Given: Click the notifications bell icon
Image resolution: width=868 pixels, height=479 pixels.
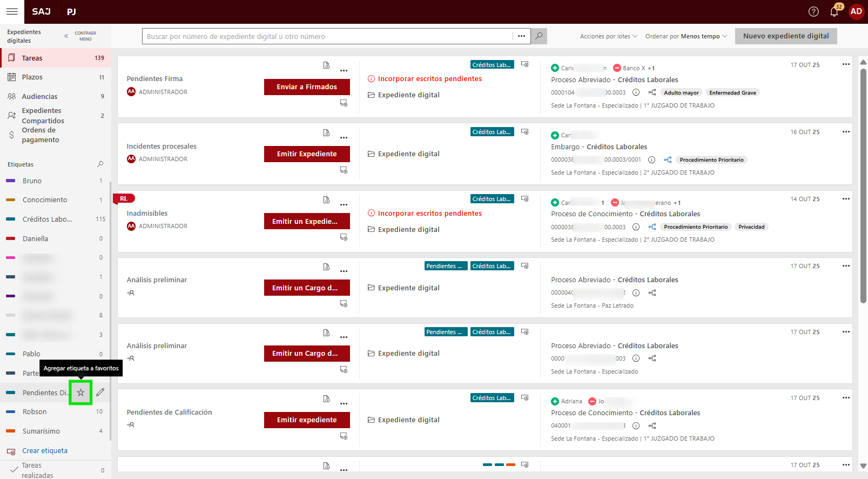Looking at the screenshot, I should [834, 12].
